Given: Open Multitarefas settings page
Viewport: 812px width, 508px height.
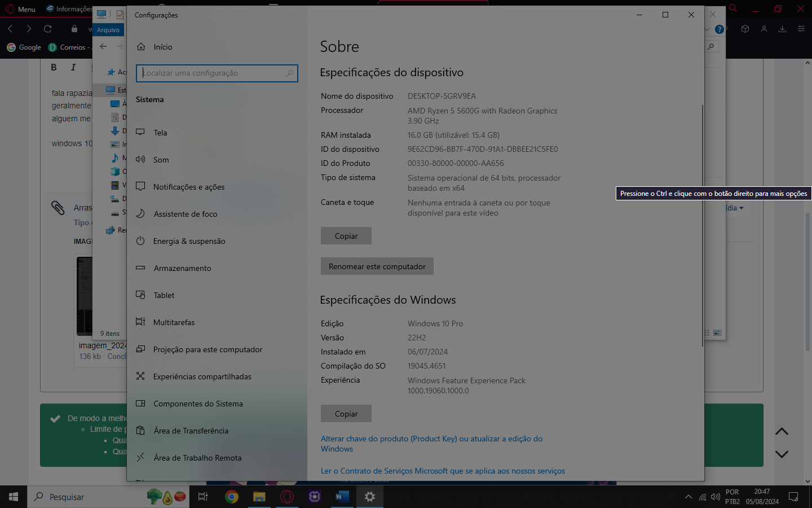Looking at the screenshot, I should tap(217, 322).
